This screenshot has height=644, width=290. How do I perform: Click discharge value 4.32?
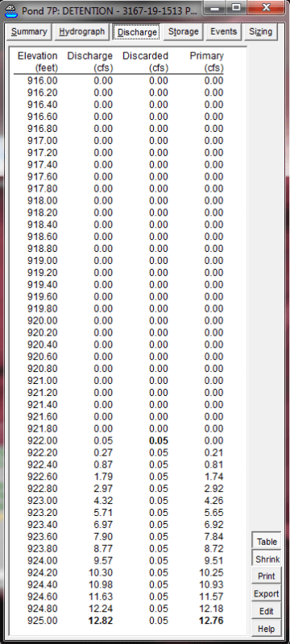[103, 500]
